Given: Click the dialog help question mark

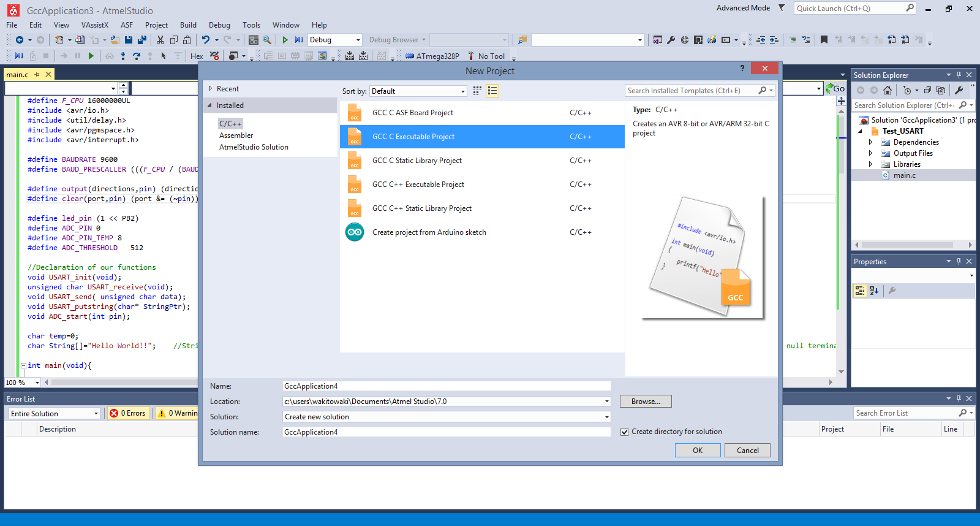Looking at the screenshot, I should click(742, 68).
